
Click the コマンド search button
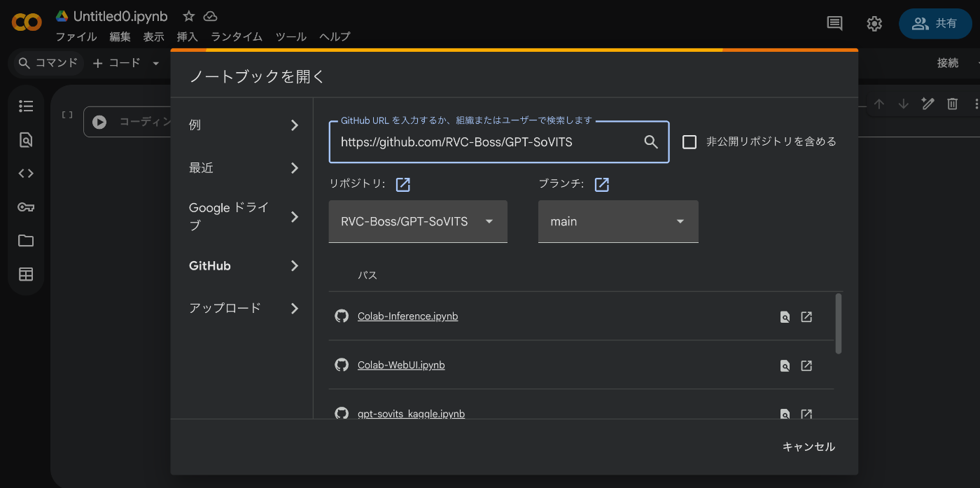coord(48,63)
